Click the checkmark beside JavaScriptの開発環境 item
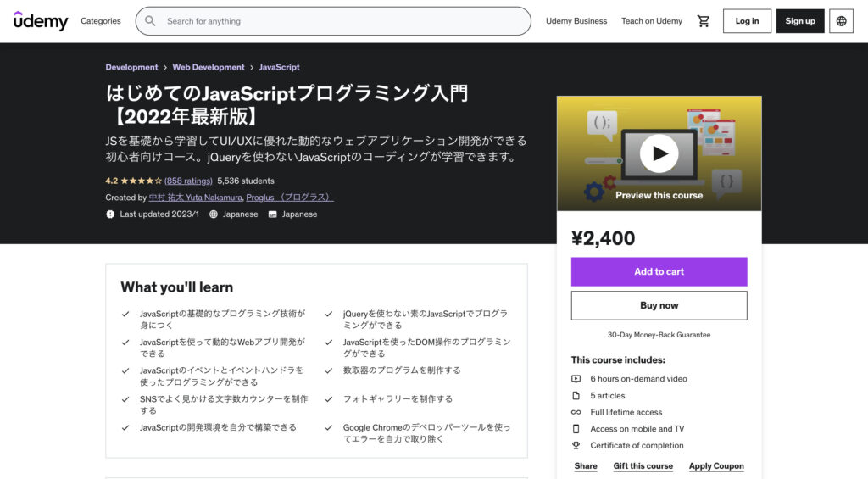The width and height of the screenshot is (868, 479). (x=125, y=427)
